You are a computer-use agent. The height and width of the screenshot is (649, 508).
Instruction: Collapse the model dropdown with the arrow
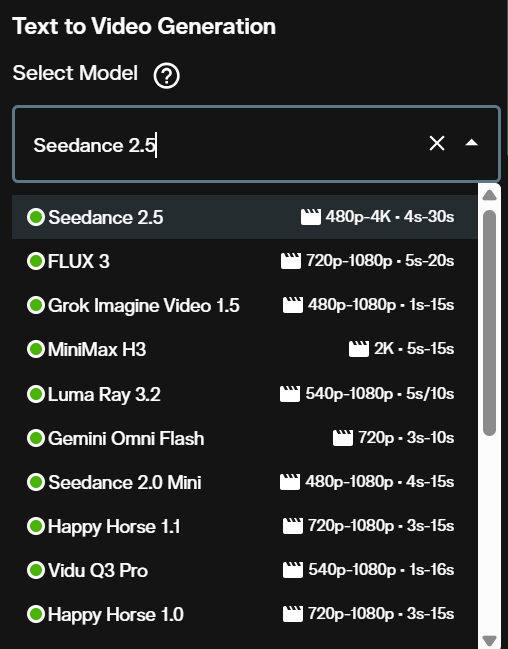click(x=472, y=143)
